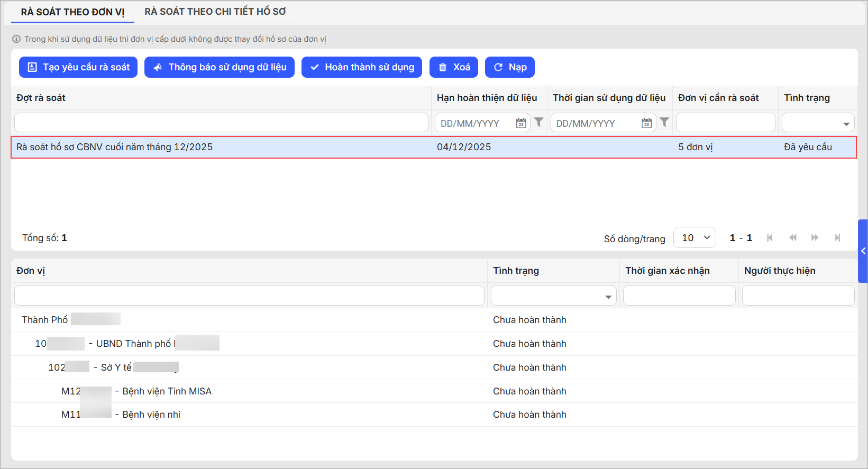This screenshot has height=469, width=868.
Task: Click the info icon beside the notice text
Action: [x=16, y=39]
